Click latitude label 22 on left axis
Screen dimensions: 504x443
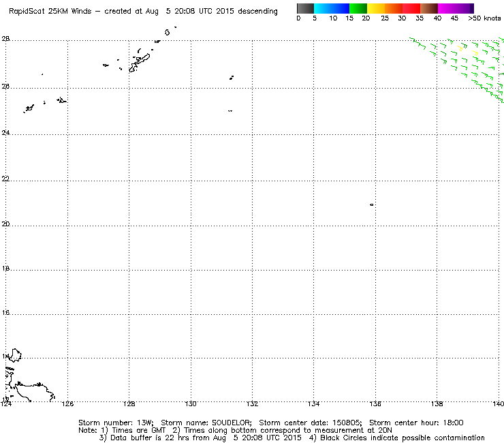[x=5, y=179]
